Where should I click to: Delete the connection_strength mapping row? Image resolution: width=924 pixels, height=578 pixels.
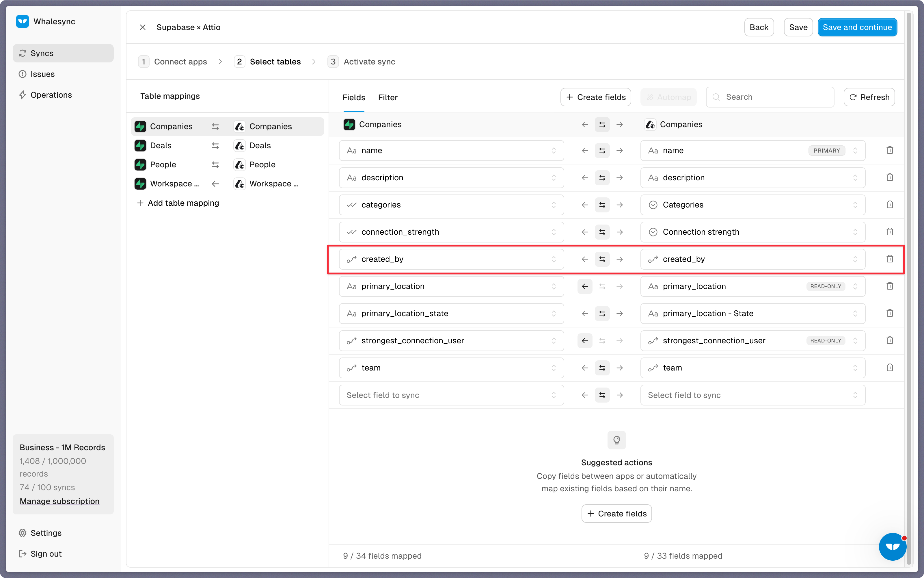point(890,232)
